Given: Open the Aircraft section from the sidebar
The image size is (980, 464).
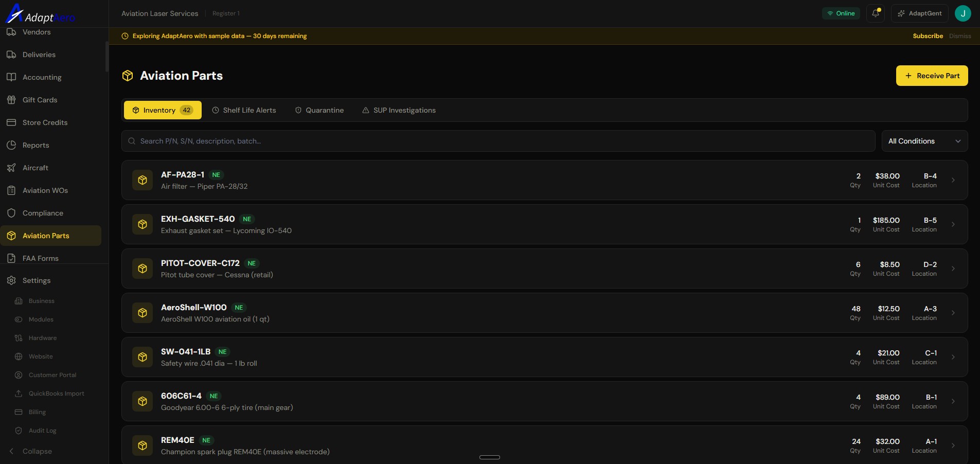Looking at the screenshot, I should [34, 168].
